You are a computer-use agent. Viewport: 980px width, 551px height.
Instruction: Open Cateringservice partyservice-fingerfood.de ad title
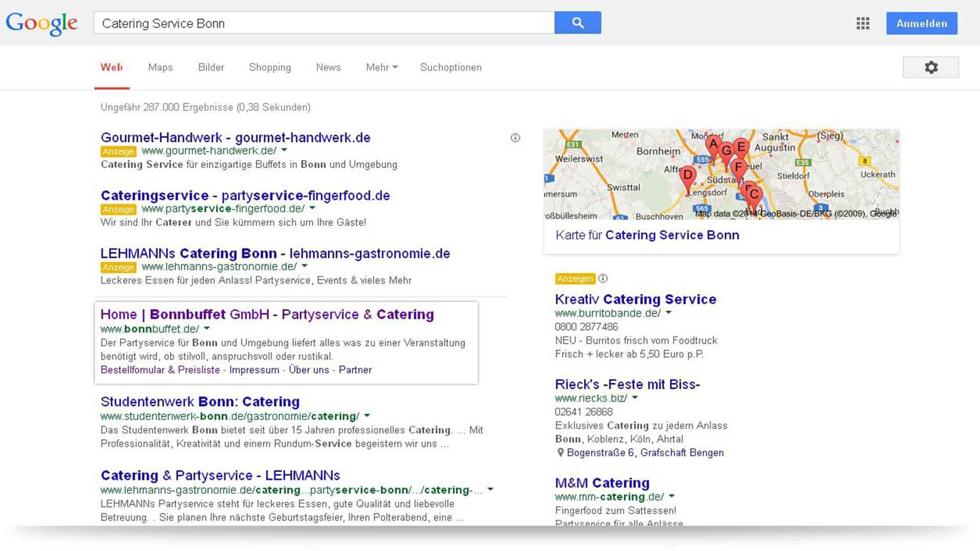click(x=245, y=195)
